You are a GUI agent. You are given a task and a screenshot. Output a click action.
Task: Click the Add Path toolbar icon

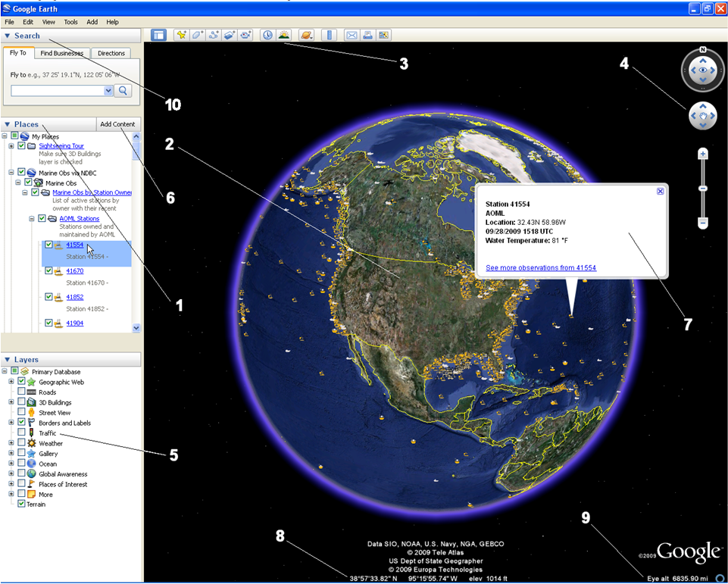click(214, 36)
